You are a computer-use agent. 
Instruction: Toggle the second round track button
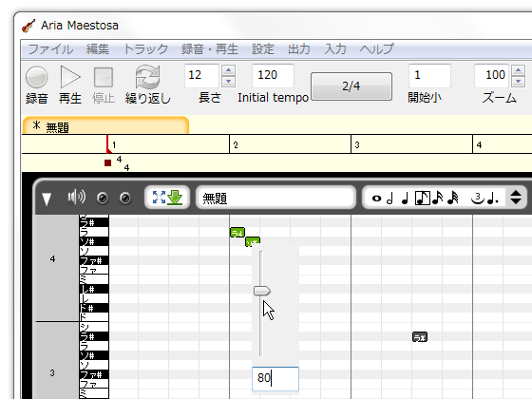coord(125,198)
